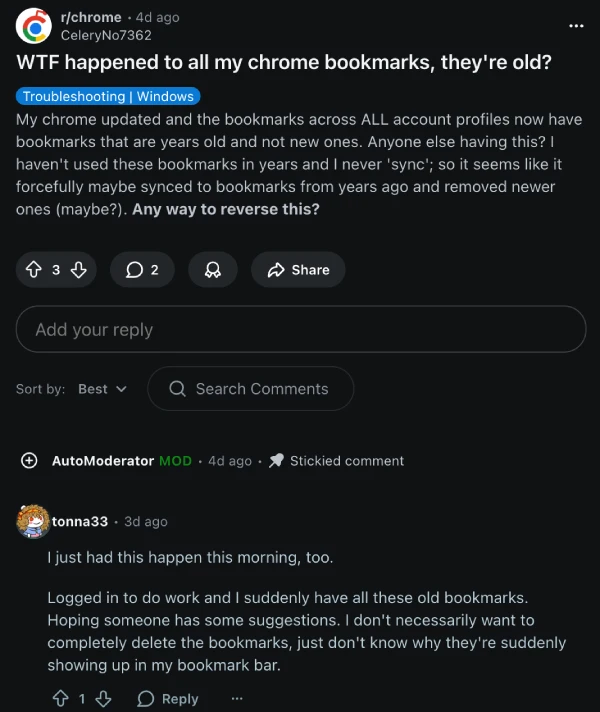
Task: Open tonna33's profile via username
Action: coord(79,522)
